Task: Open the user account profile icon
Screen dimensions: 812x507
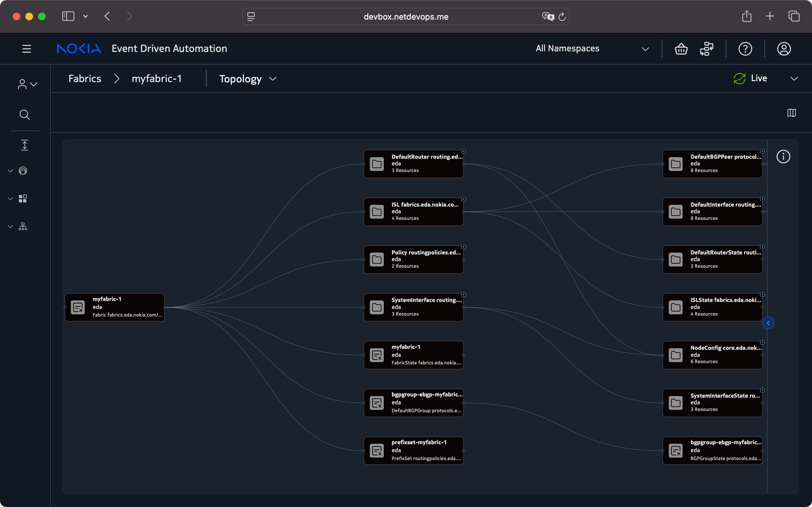Action: [x=783, y=49]
